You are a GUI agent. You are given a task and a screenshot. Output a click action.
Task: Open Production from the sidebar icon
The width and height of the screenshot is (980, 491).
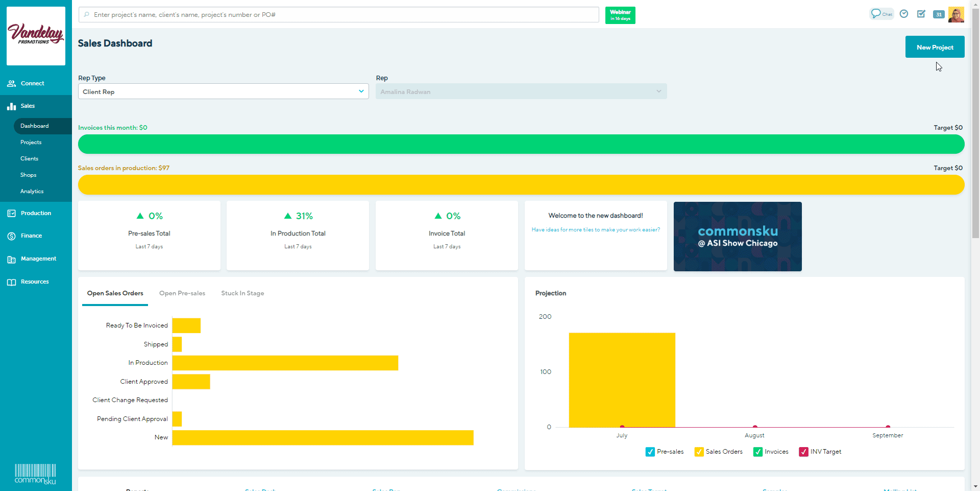pos(11,213)
